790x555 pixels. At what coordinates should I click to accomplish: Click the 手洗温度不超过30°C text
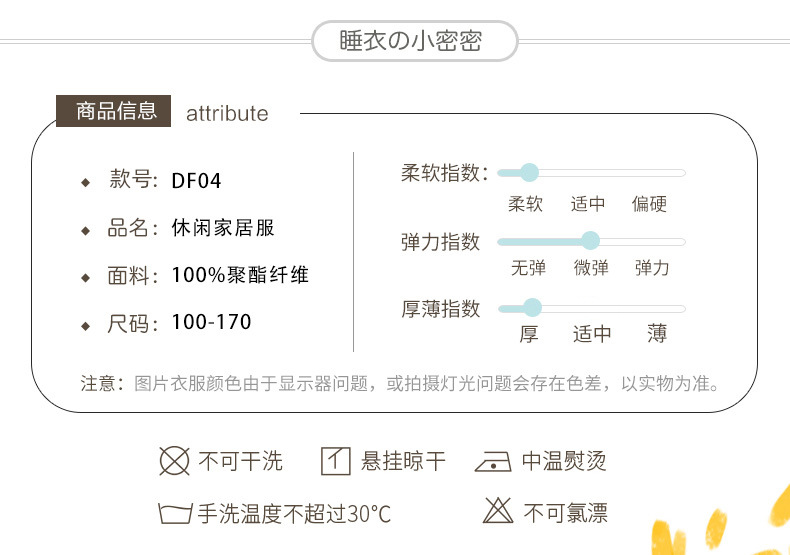[294, 515]
